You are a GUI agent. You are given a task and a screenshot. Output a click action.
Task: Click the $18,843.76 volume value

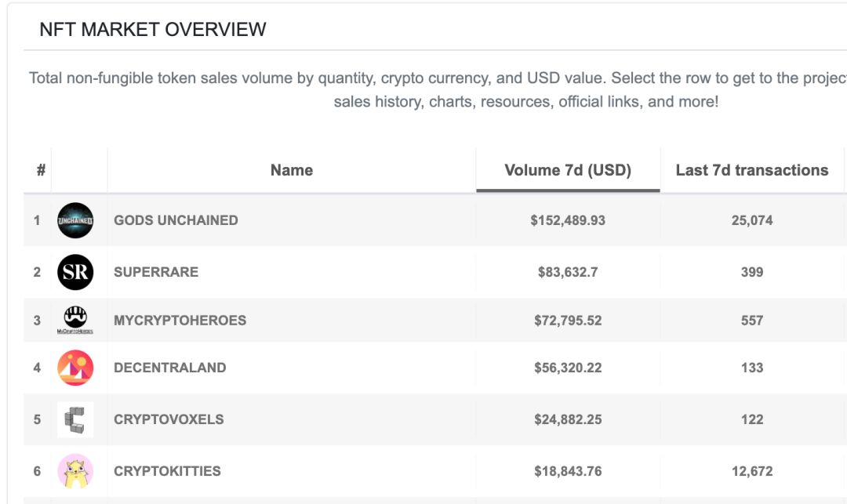568,471
